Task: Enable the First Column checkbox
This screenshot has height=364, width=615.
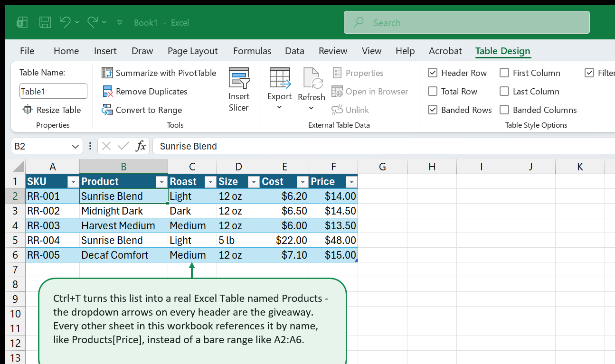Action: click(x=504, y=73)
